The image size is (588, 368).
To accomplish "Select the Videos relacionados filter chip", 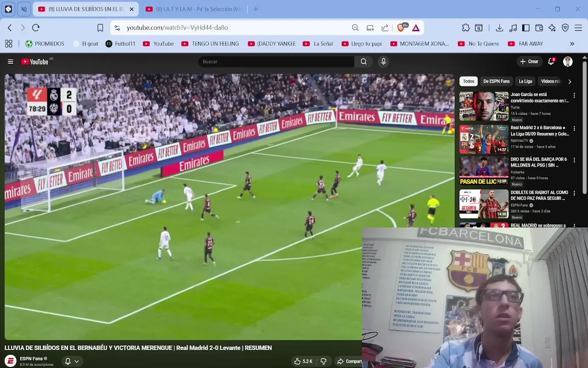I will click(550, 81).
